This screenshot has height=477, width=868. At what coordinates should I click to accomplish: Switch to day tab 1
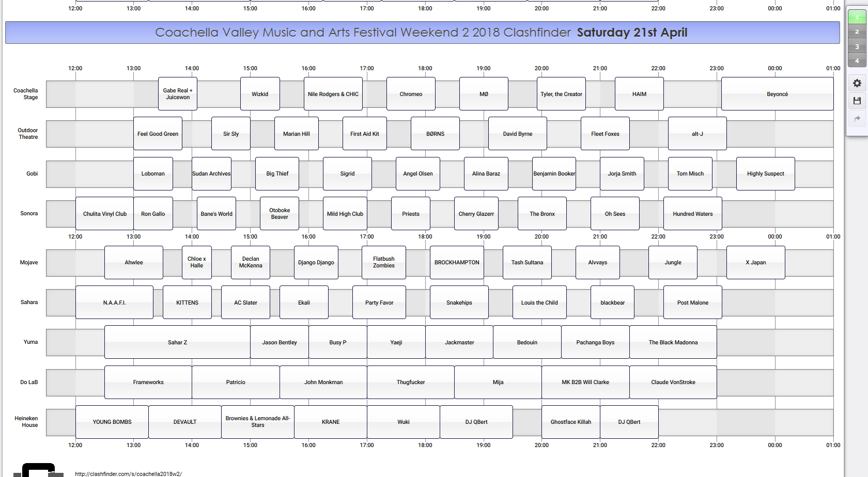click(x=857, y=17)
